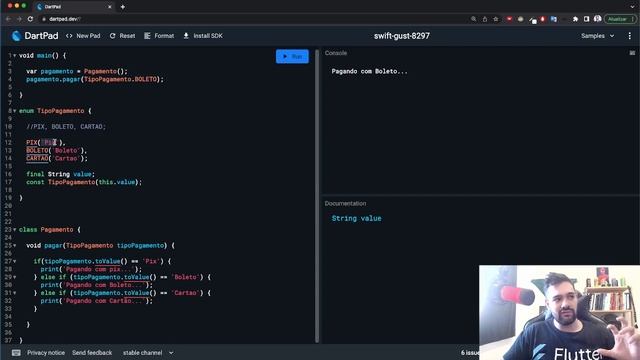Open the Samples dropdown
Screen dimensions: 640x360
tap(598, 36)
